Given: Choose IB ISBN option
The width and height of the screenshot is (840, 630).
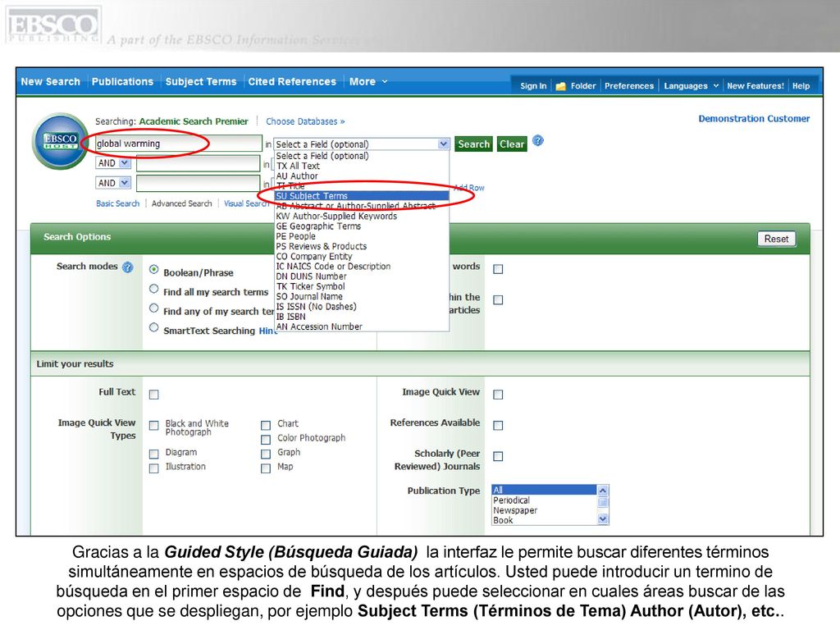Looking at the screenshot, I should coord(362,317).
